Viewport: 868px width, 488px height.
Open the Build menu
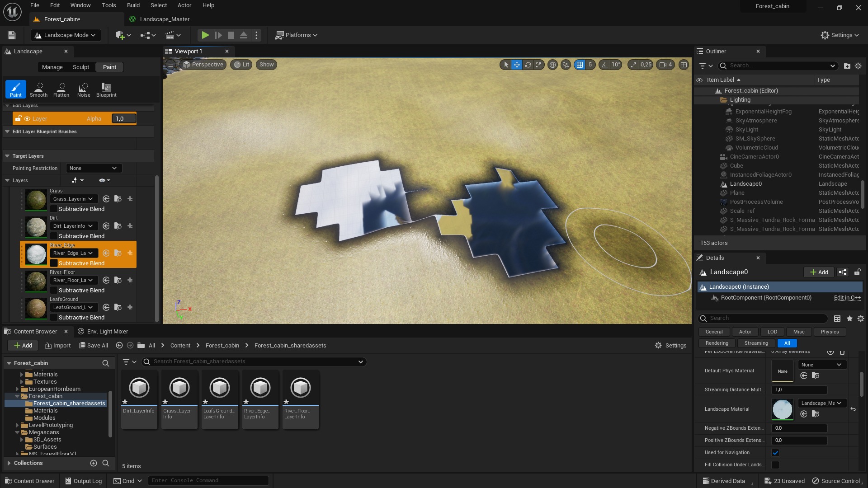[133, 5]
